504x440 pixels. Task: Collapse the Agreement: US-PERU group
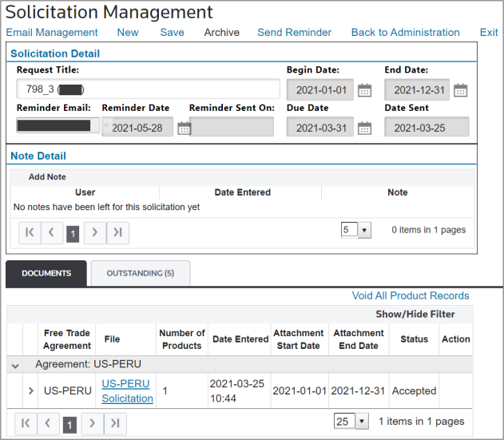(x=15, y=366)
